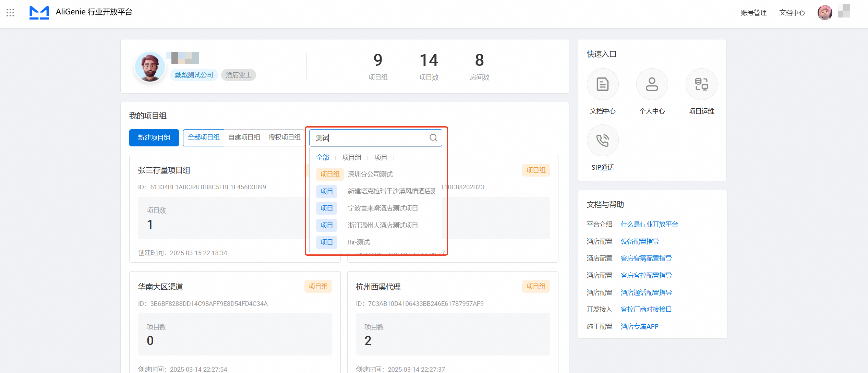Viewport: 868px width, 373px height.
Task: Choose the 浙江温州大酒店测试项目 result
Action: click(x=375, y=225)
